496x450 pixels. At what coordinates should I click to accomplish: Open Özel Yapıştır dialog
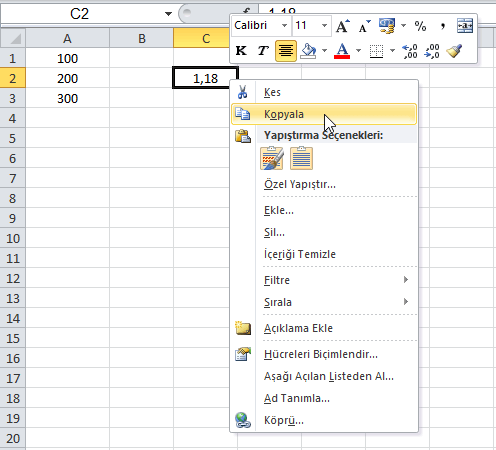point(324,184)
